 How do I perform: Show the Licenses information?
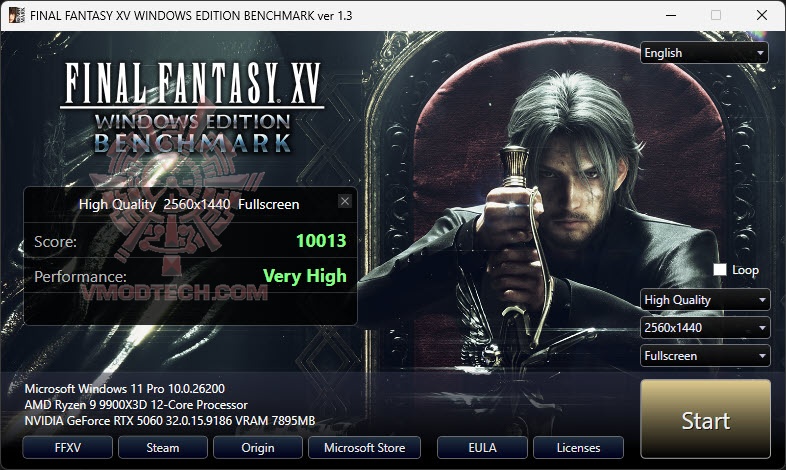click(x=578, y=447)
